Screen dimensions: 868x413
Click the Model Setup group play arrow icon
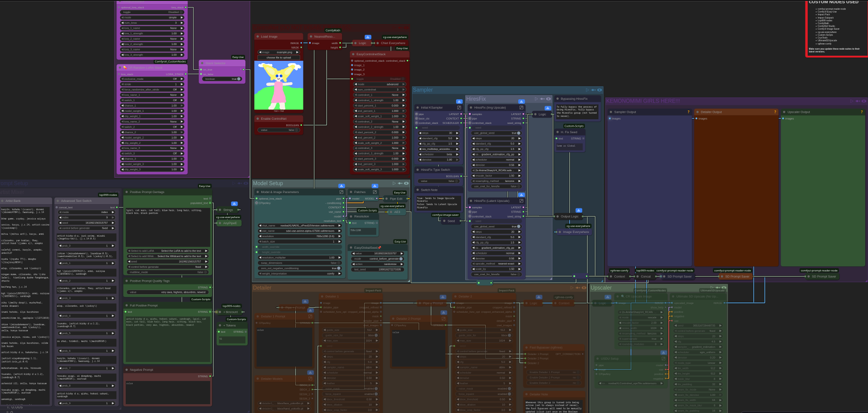pyautogui.click(x=394, y=183)
